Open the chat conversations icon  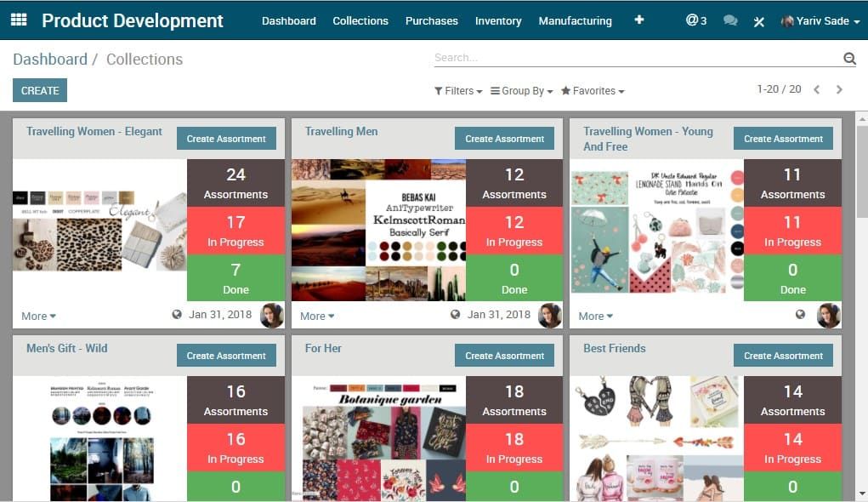point(730,20)
